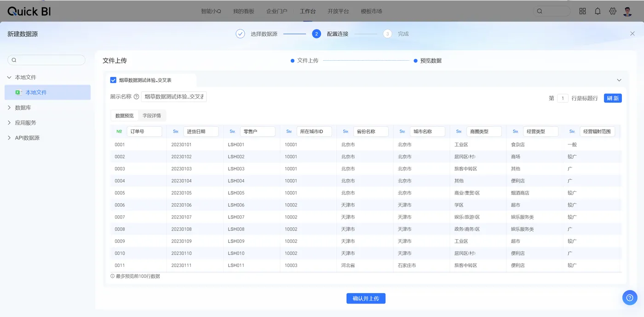Open 企业门户 in top navigation
The image size is (644, 317).
tap(277, 11)
